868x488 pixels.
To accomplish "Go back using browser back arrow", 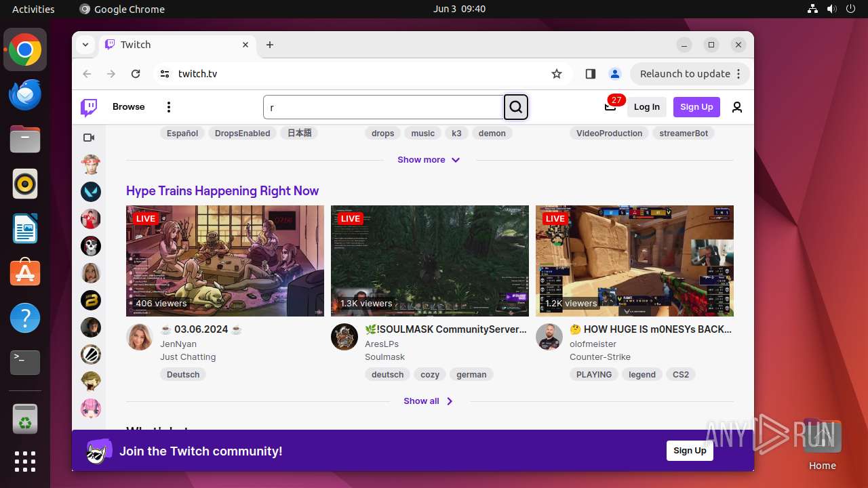I will tap(87, 74).
